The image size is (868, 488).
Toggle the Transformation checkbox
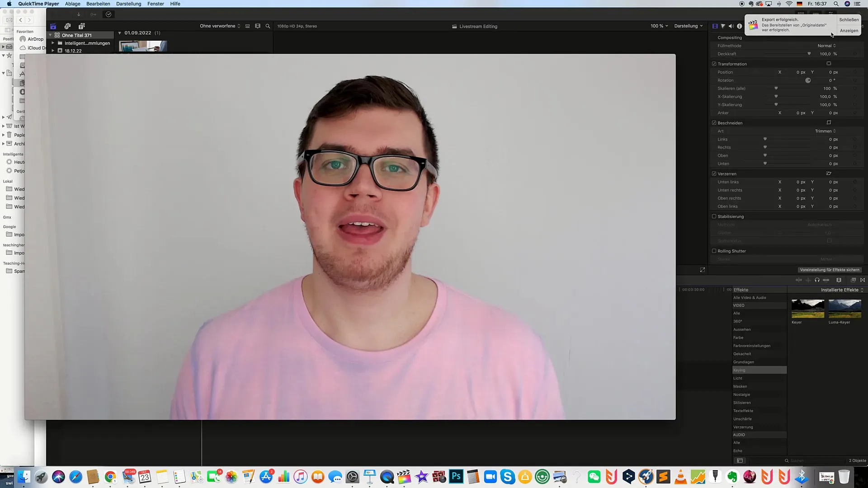tap(714, 64)
